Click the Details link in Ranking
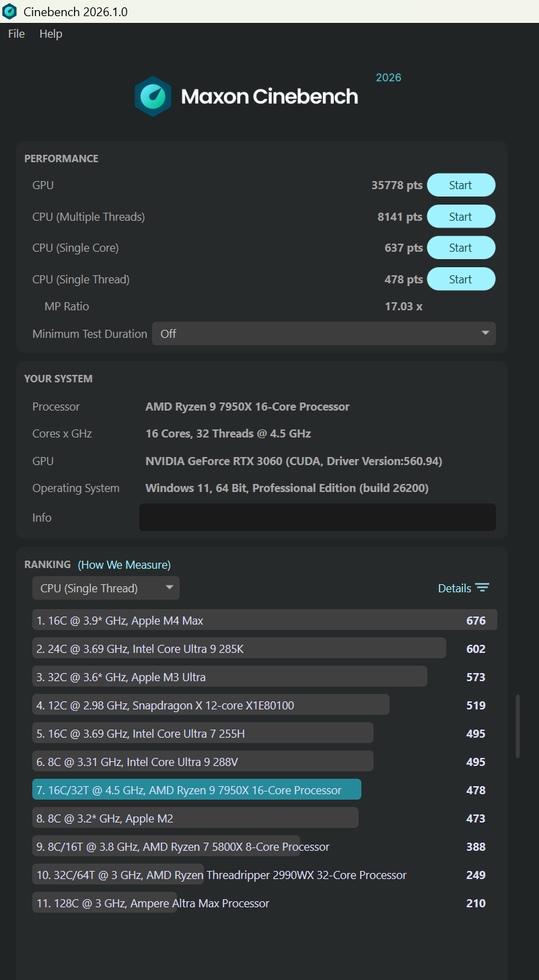 [x=455, y=588]
